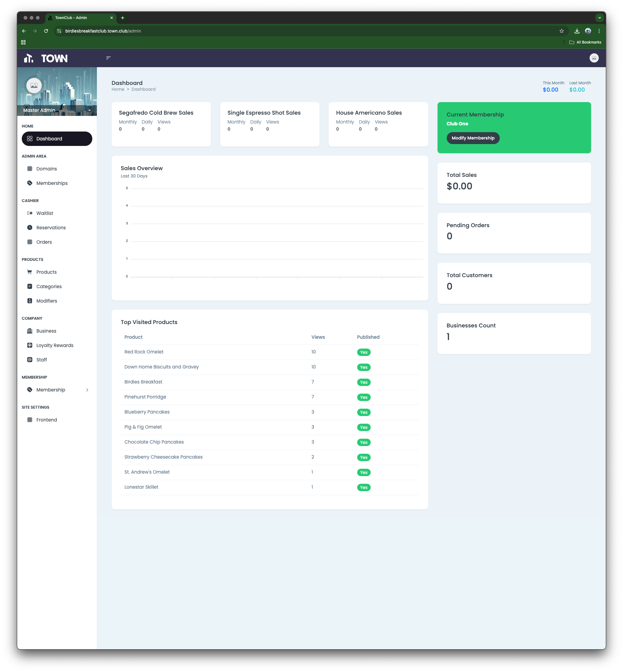This screenshot has width=623, height=672.
Task: Click the profile photo thumbnail placeholder
Action: 34,86
